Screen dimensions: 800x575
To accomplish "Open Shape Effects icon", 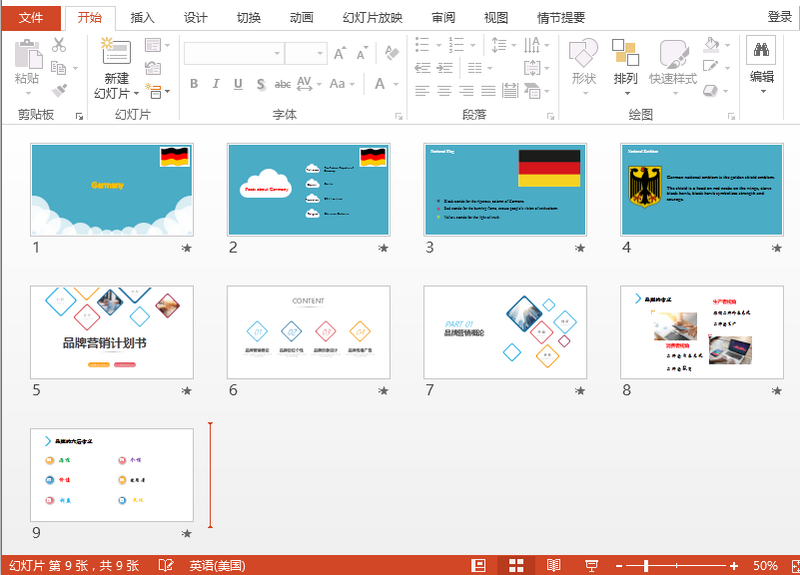I will 710,90.
